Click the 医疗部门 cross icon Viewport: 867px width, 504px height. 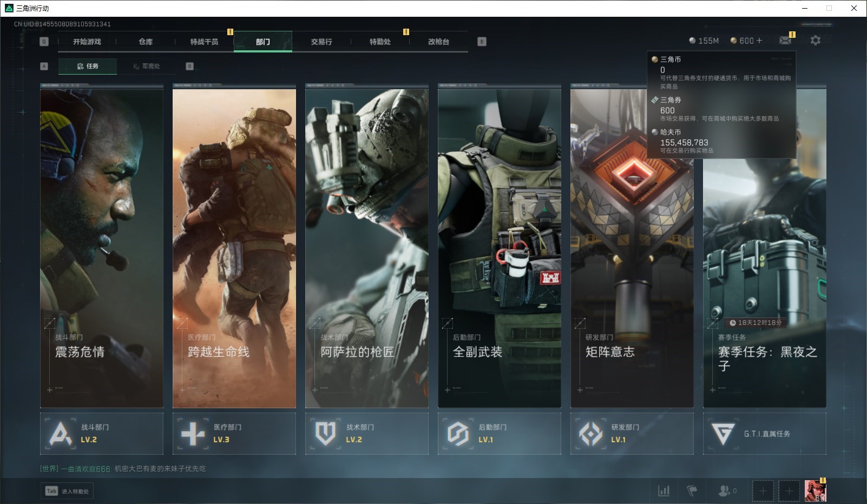pyautogui.click(x=193, y=434)
